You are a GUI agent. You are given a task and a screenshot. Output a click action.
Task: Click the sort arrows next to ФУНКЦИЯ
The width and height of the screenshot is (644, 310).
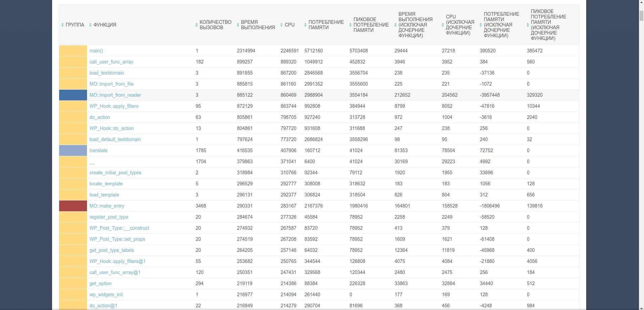tap(90, 25)
